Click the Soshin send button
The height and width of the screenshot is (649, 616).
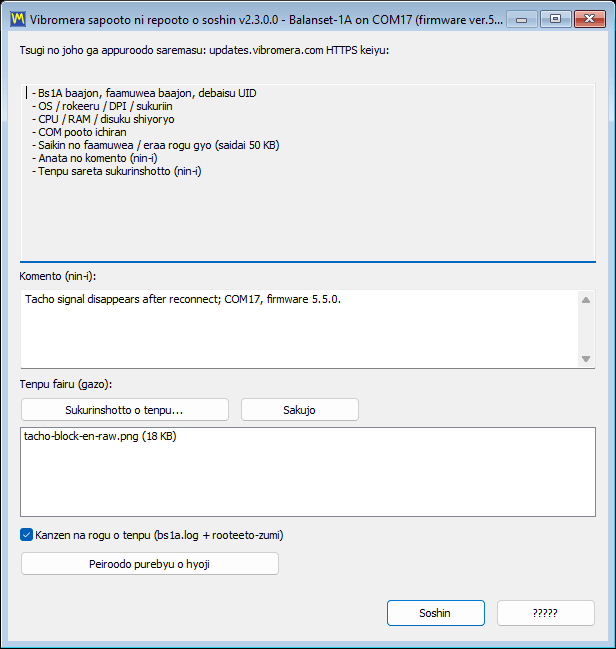436,613
